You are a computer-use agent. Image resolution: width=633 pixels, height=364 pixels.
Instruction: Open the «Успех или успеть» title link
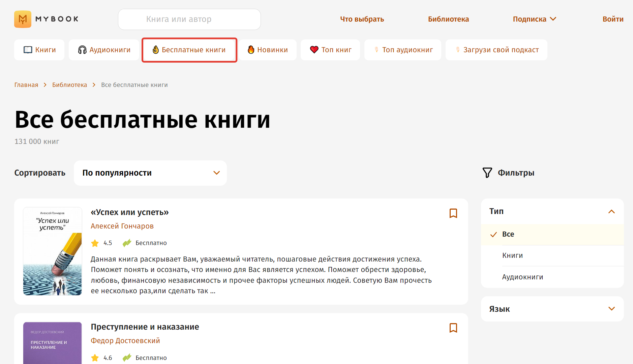(130, 212)
